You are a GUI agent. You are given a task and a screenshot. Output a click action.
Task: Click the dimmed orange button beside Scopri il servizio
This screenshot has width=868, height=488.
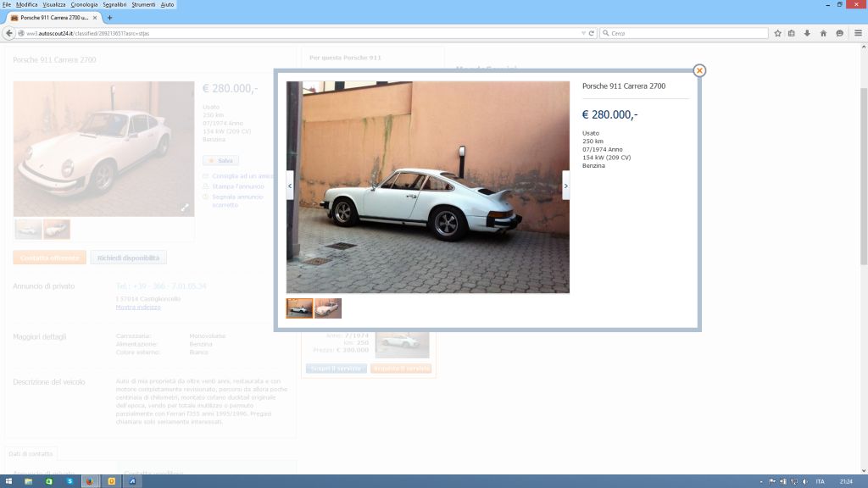pyautogui.click(x=401, y=369)
